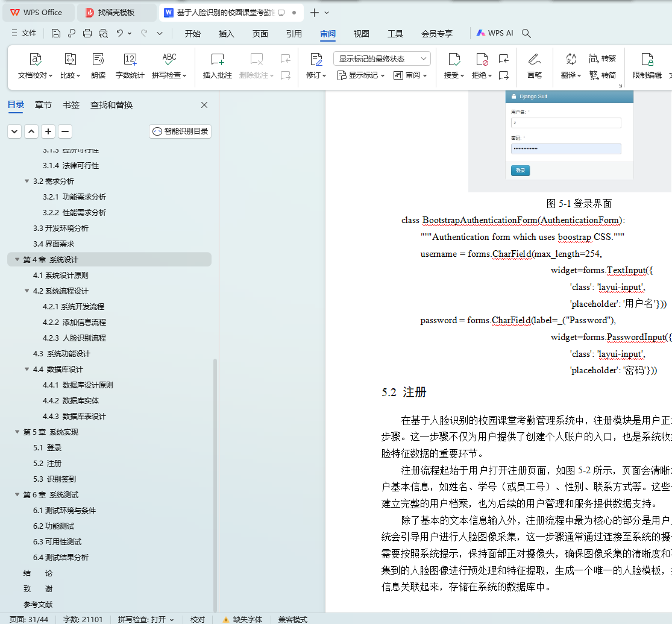The width and height of the screenshot is (672, 624).
Task: Expand all outline levels with plus button
Action: (48, 131)
